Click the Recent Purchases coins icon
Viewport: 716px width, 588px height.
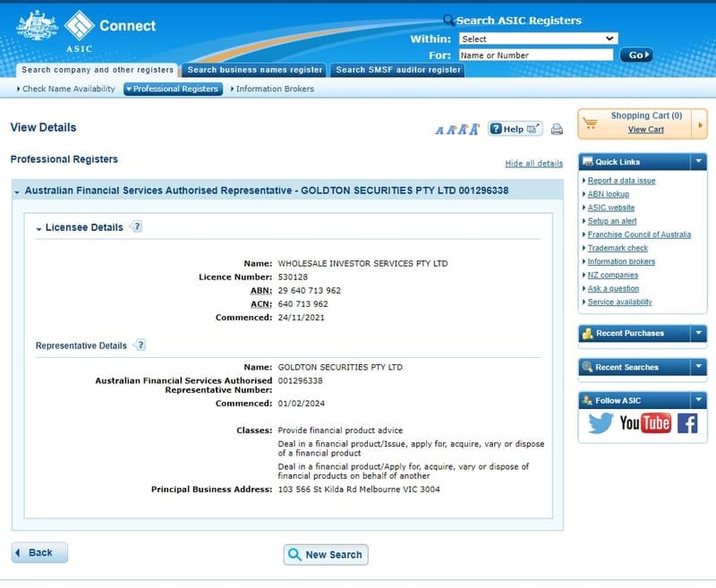588,333
